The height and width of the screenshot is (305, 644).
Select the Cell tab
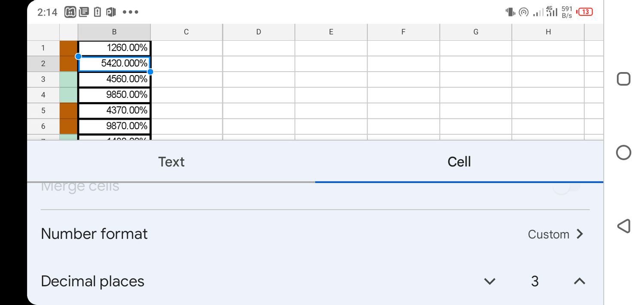[x=459, y=162]
